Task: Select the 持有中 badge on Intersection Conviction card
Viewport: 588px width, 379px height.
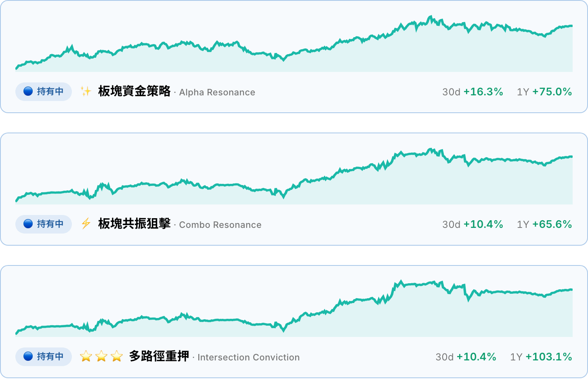Action: (44, 357)
